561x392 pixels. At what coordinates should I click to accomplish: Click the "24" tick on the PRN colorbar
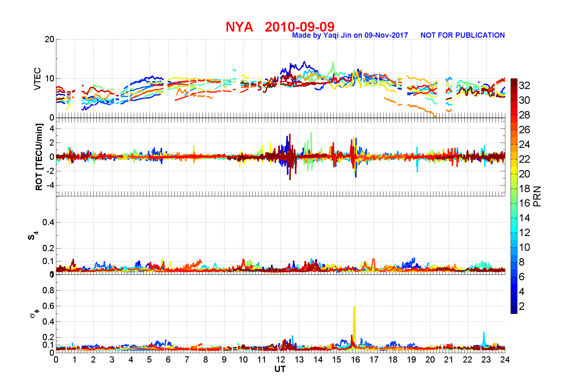click(x=524, y=144)
